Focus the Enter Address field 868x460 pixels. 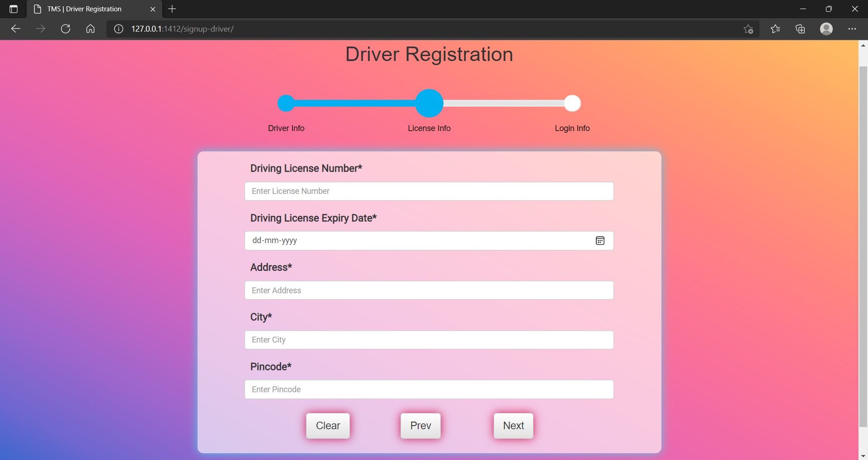point(429,290)
